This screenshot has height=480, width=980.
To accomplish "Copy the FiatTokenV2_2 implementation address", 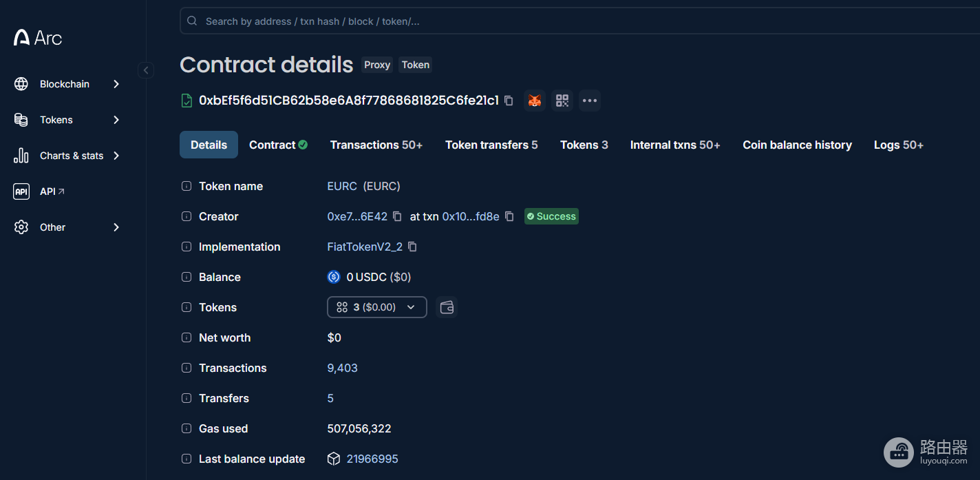I will [x=412, y=247].
